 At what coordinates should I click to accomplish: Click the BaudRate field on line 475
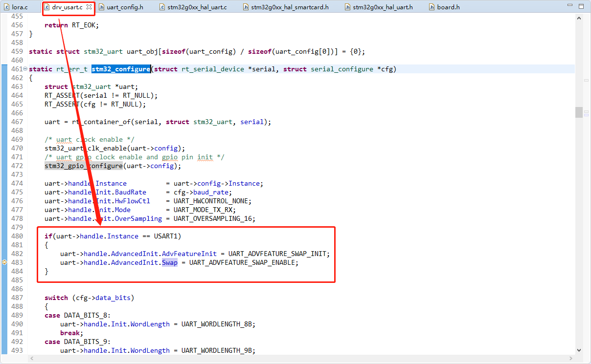pos(131,192)
